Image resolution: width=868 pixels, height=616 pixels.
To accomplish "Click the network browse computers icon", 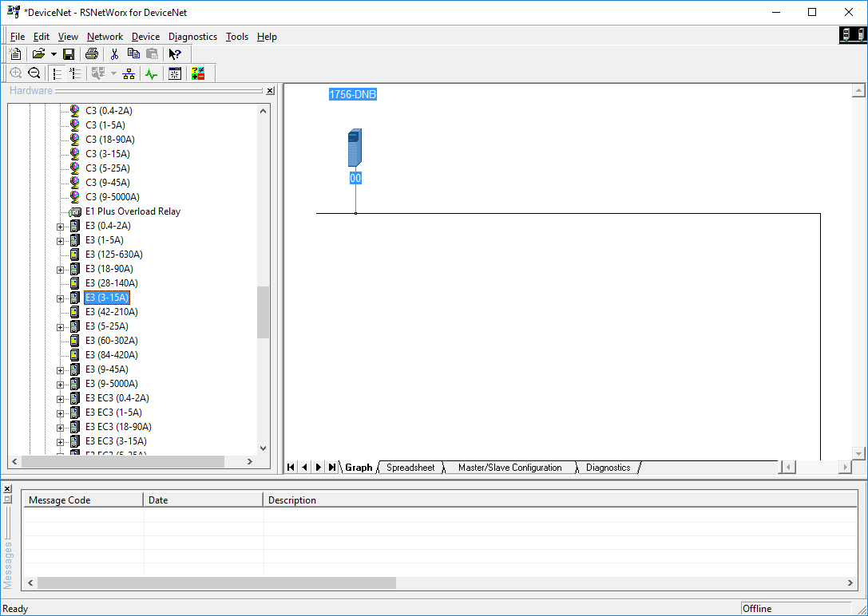I will [x=98, y=73].
